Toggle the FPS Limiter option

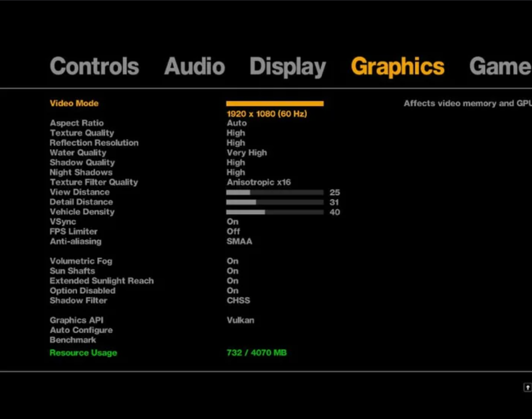233,231
